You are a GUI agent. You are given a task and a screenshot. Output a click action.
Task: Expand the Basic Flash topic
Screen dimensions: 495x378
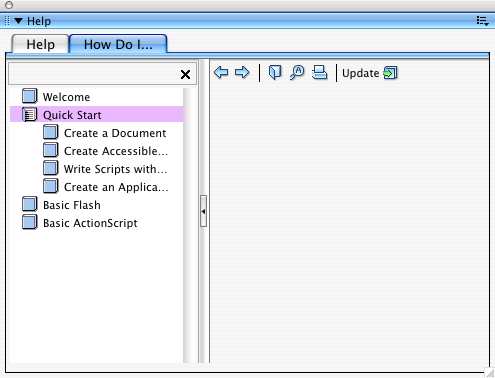pos(72,205)
